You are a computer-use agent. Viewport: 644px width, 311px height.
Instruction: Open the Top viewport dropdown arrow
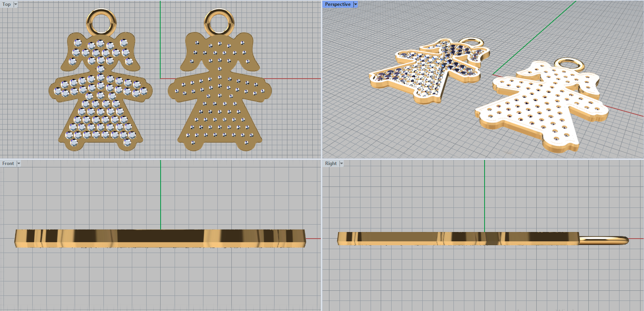[16, 4]
